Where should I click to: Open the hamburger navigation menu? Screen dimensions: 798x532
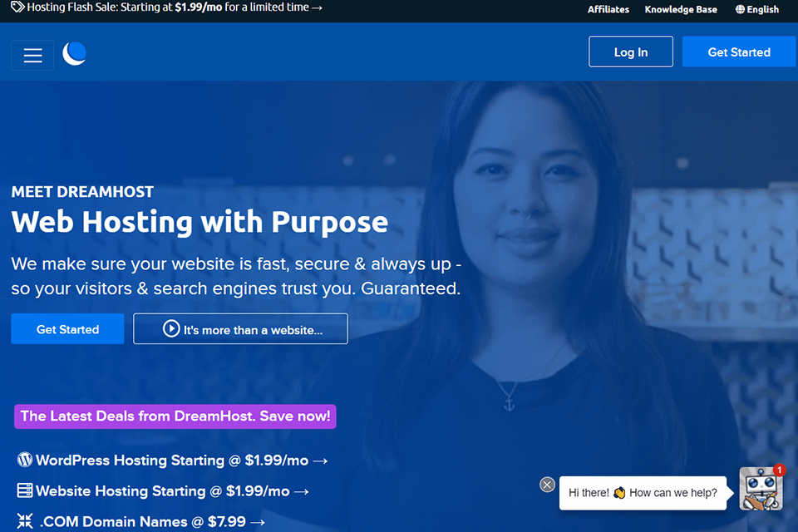coord(32,55)
